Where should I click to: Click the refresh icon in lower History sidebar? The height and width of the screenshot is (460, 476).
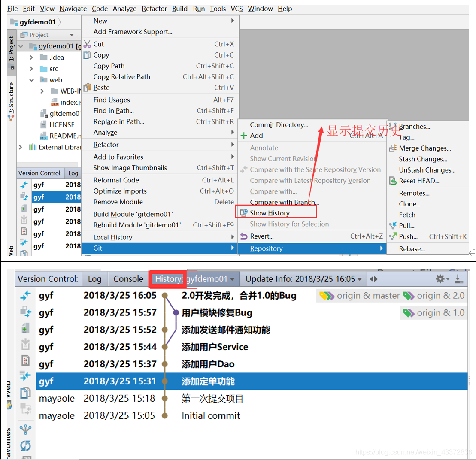coord(25,446)
